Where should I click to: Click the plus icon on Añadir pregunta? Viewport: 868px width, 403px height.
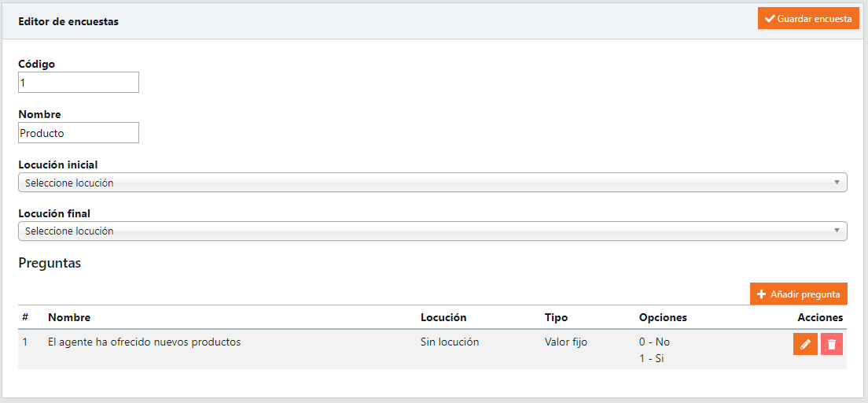tap(761, 294)
